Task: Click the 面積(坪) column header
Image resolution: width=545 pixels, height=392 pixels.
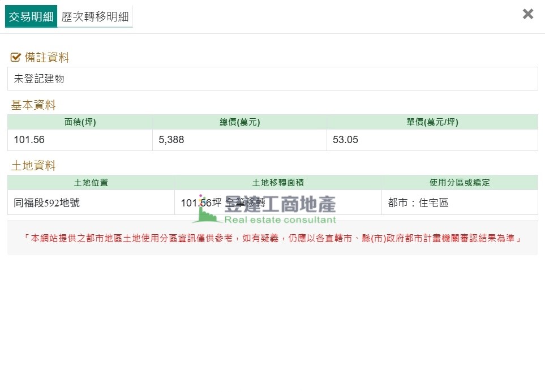Action: point(80,122)
